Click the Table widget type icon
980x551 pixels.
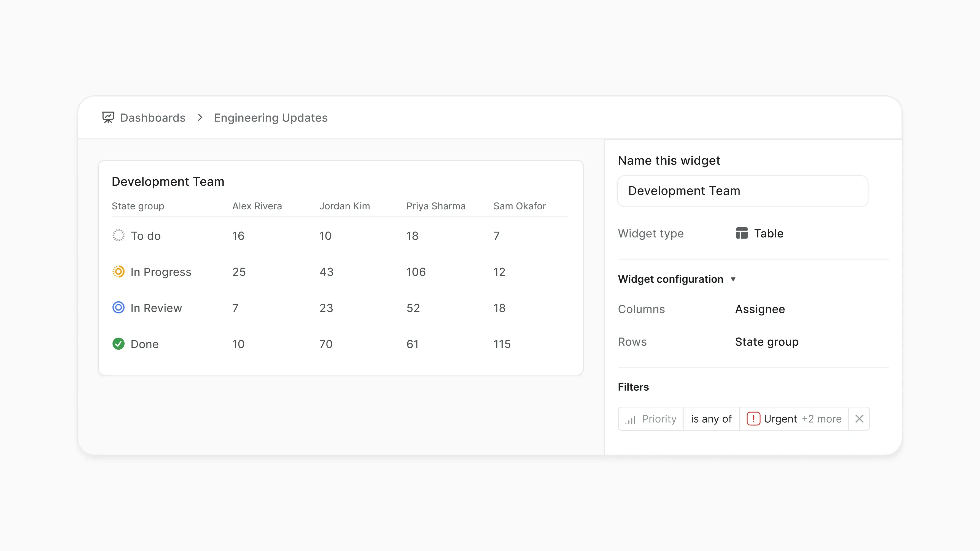742,233
